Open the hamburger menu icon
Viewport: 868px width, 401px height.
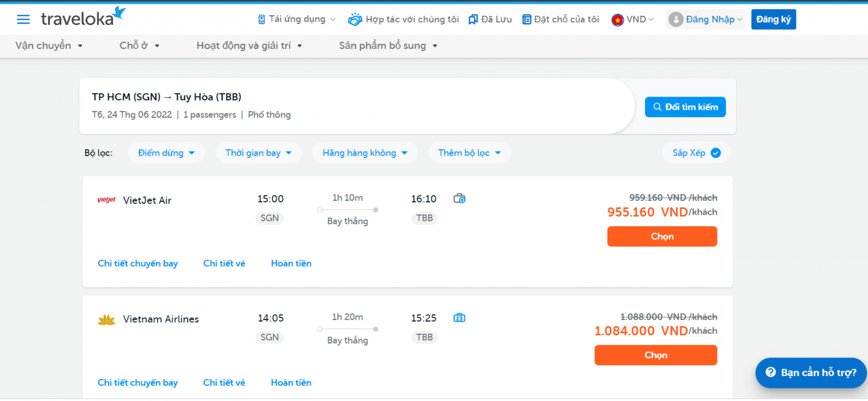[23, 20]
